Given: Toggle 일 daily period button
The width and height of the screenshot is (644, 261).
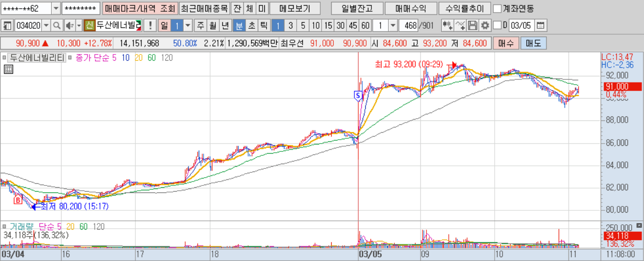Looking at the screenshot, I should tap(164, 25).
